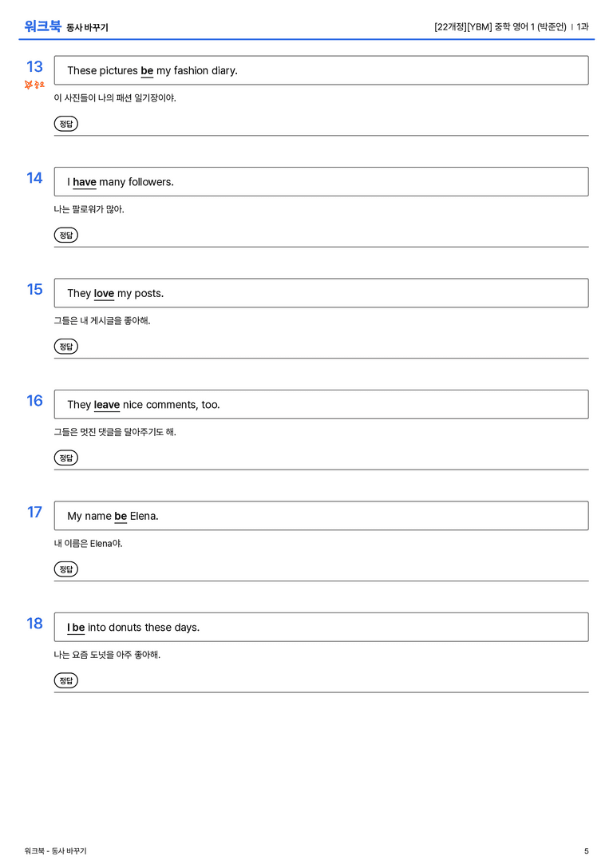Click the 'I be into donuts' sentence box
Image resolution: width=613 pixels, height=868 pixels.
coord(321,627)
